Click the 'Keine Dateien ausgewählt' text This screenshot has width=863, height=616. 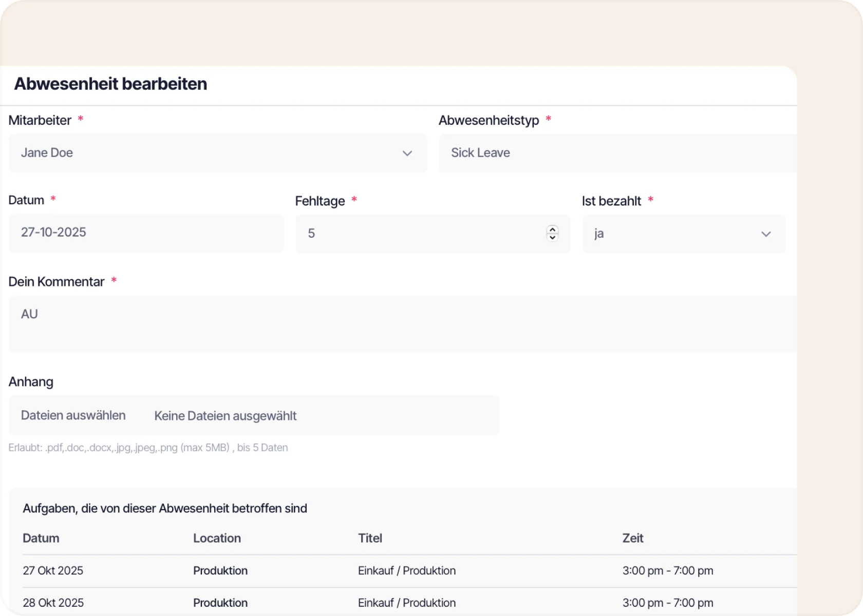point(226,416)
